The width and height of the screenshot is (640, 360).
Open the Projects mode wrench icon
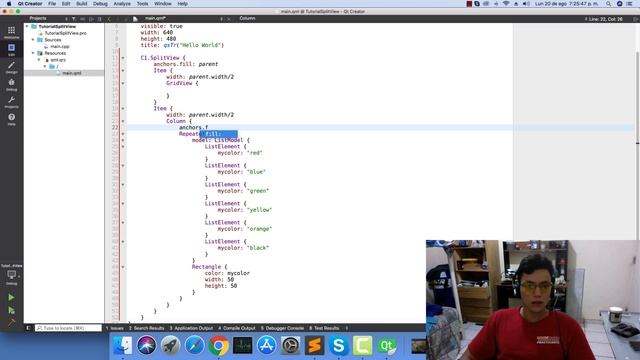point(11,102)
